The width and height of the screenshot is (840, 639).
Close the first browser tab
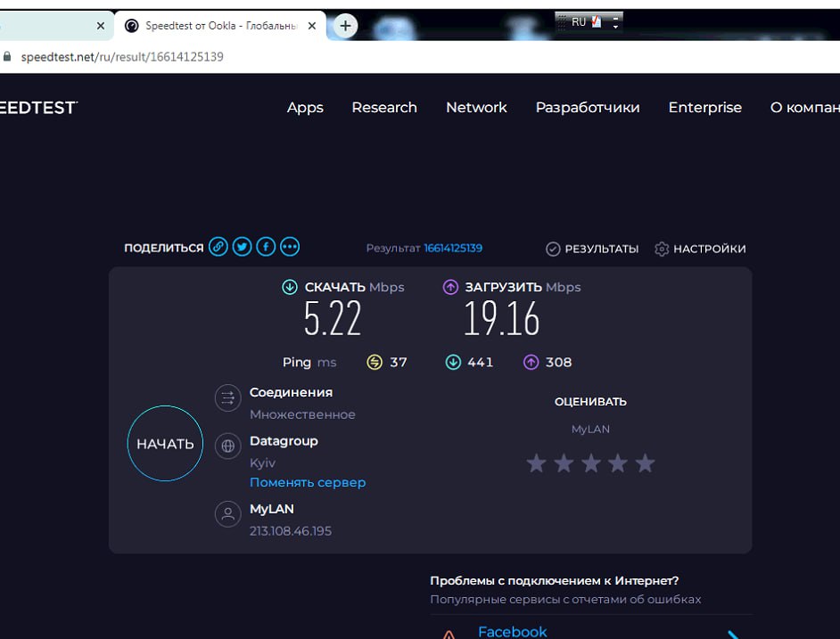coord(100,26)
